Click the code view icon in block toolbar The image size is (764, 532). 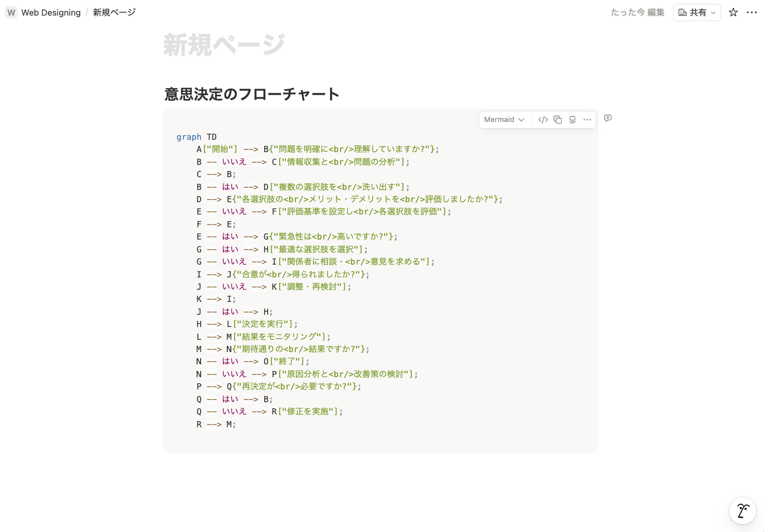(x=543, y=120)
